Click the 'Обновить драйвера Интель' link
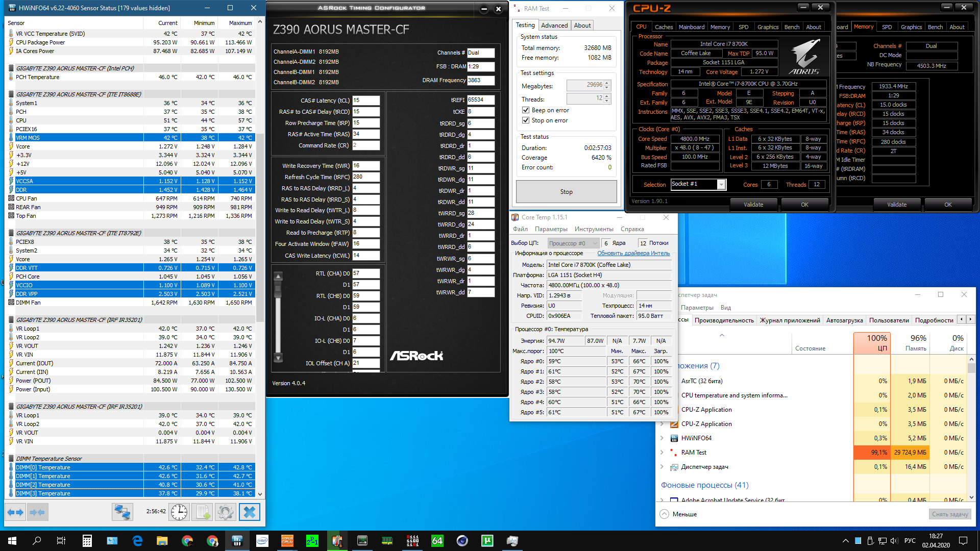980x551 pixels. coord(633,254)
